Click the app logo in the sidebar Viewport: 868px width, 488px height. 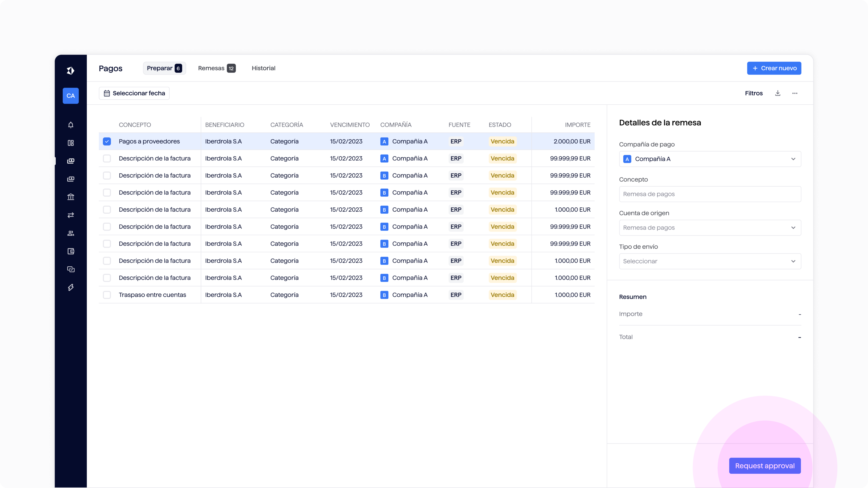(71, 70)
